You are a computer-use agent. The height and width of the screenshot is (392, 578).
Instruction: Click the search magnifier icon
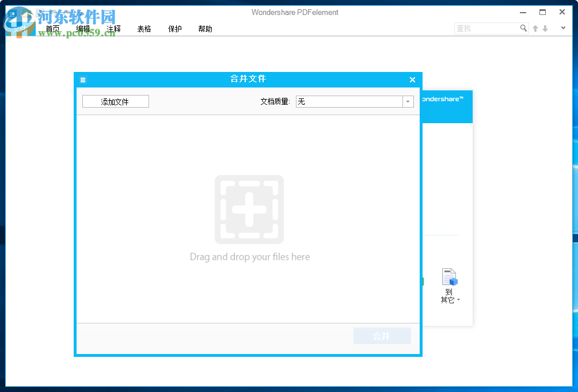point(523,28)
